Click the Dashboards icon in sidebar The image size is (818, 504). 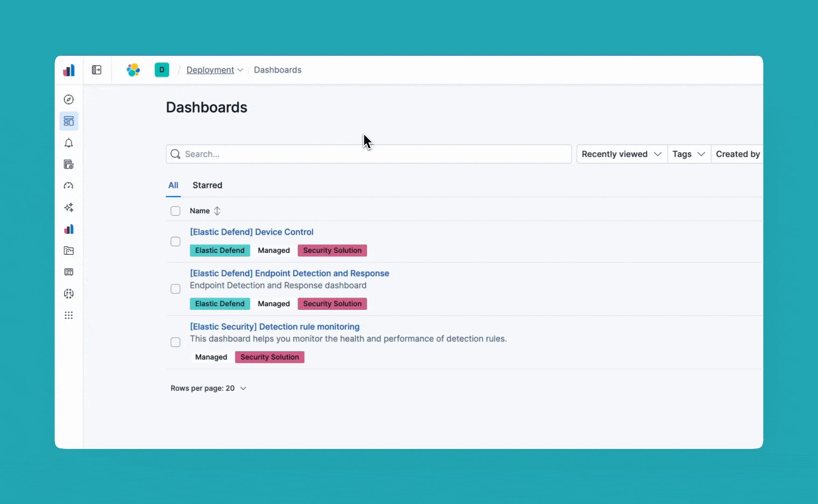[x=69, y=121]
